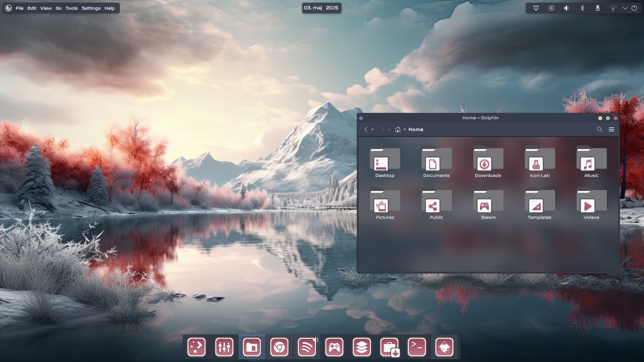Go back in Dolphin navigation
Viewport: 644px width, 362px height.
coord(366,129)
